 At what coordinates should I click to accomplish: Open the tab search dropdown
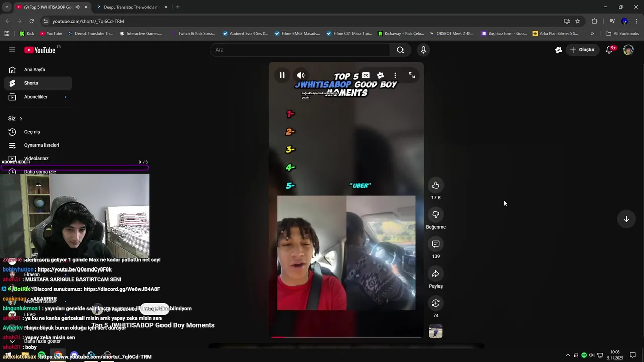(7, 7)
